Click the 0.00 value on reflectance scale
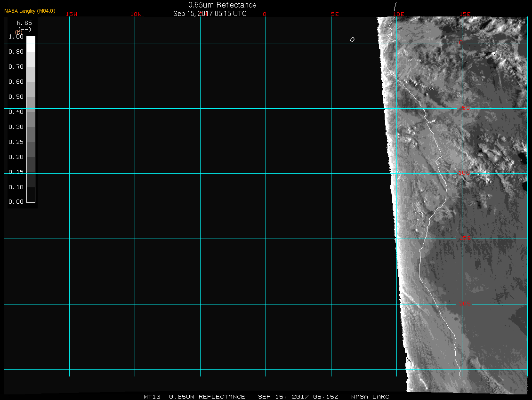The width and height of the screenshot is (532, 400). click(16, 201)
